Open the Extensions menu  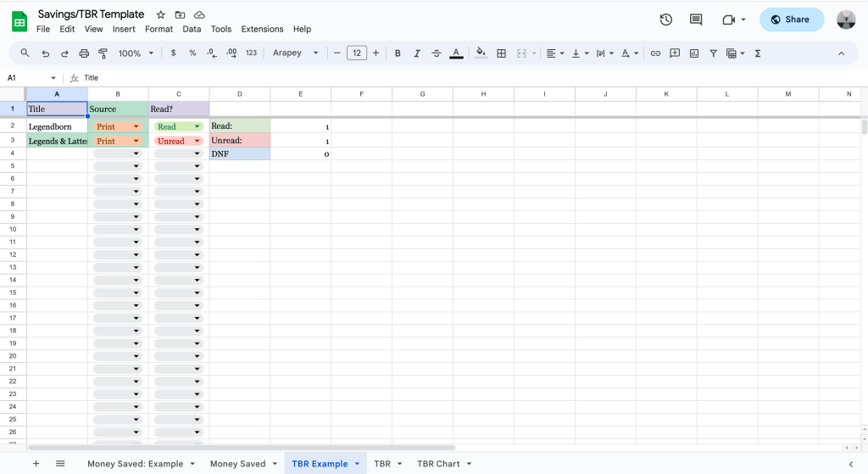pos(262,29)
